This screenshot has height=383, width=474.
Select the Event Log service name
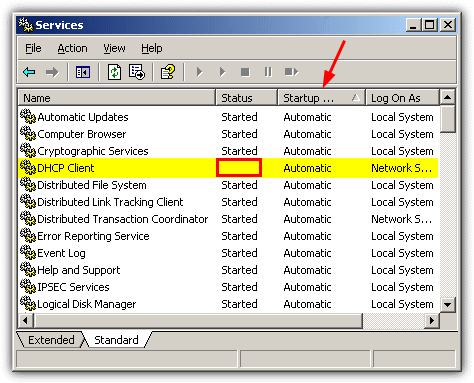(x=61, y=253)
